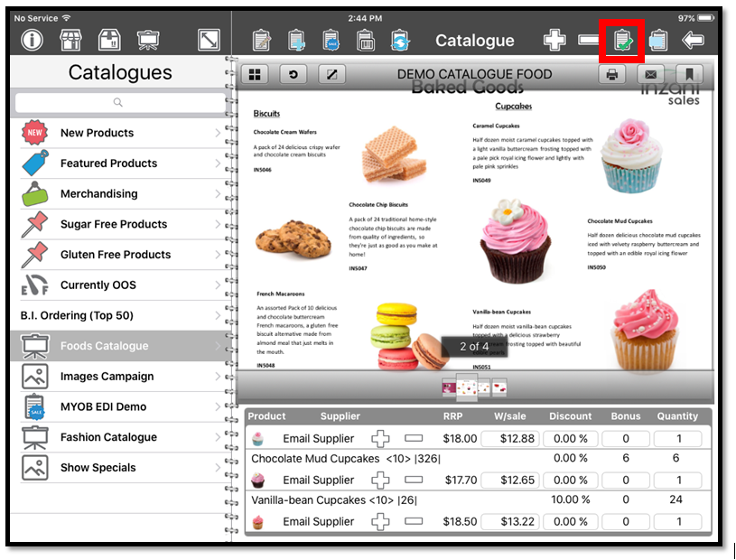The image size is (736, 560).
Task: Tap the Chocolate Cream Wafers product image
Action: (395, 154)
